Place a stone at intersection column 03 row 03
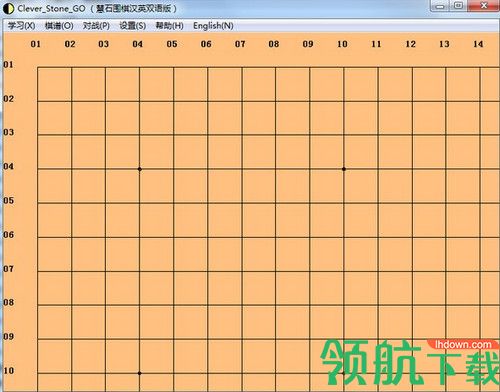This screenshot has width=500, height=392. (105, 135)
